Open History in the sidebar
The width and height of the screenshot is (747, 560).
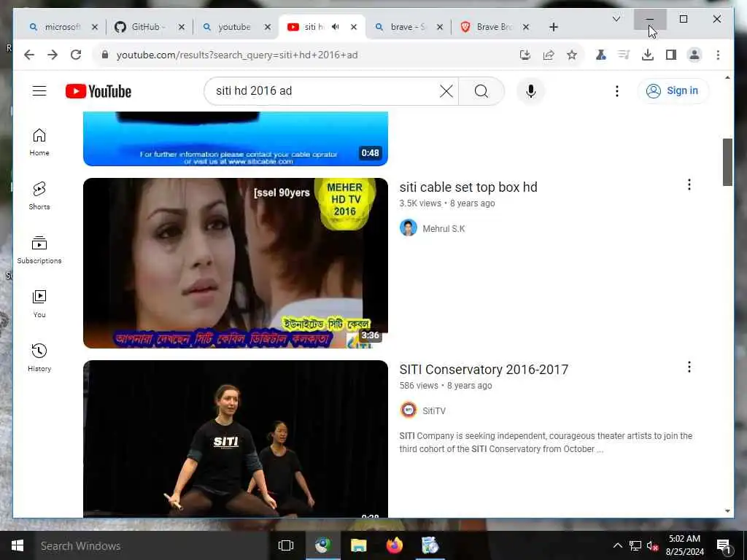tap(39, 357)
